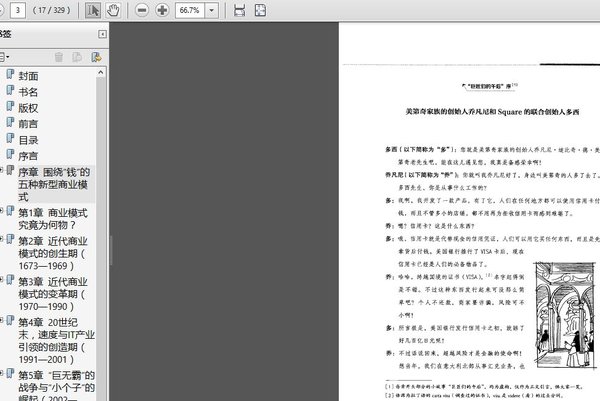Delete selected bookmark with trash icon

tap(59, 57)
